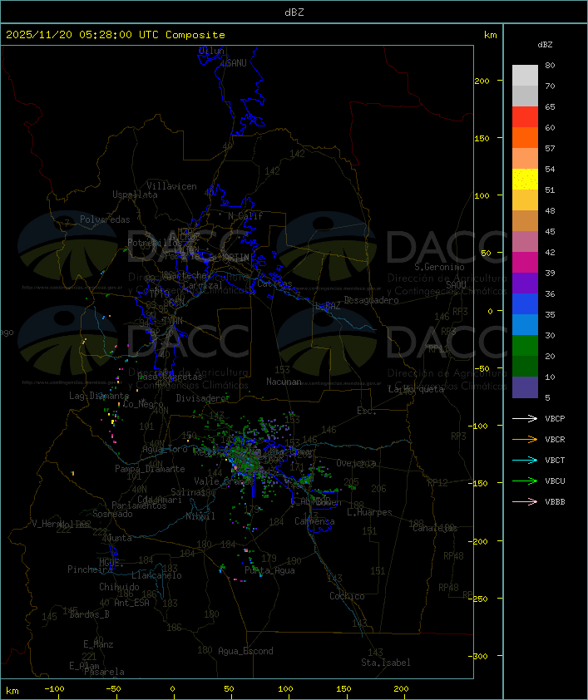
Task: Click the Pincheira map label
Action: click(x=90, y=569)
